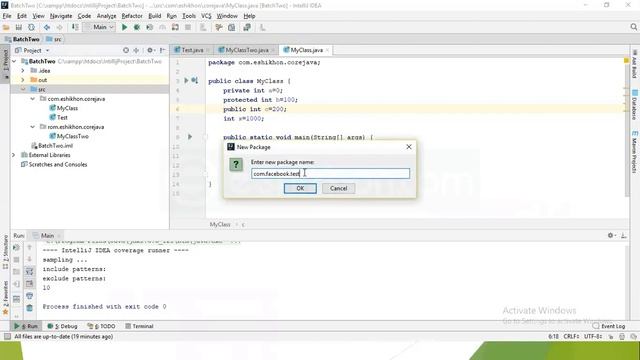The height and width of the screenshot is (360, 640).
Task: Select BatchTwo.iml file
Action: point(52,146)
